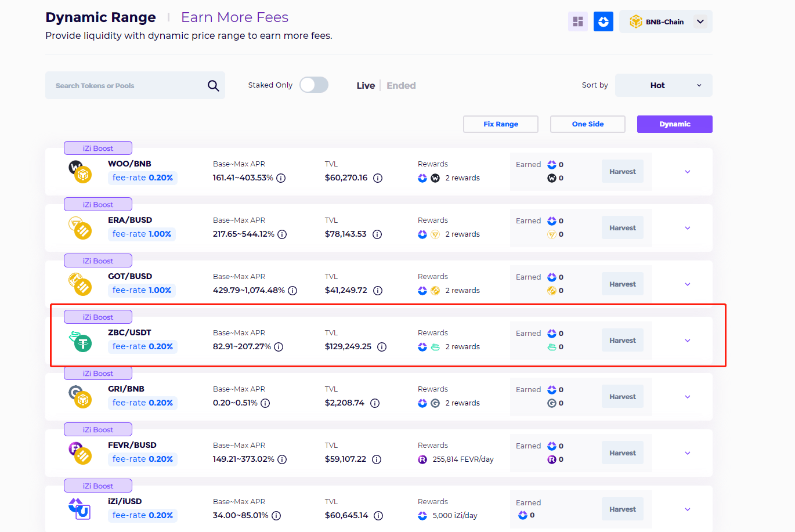Click APR info icon on GOT/BUSD row
This screenshot has width=795, height=532.
[x=292, y=291]
